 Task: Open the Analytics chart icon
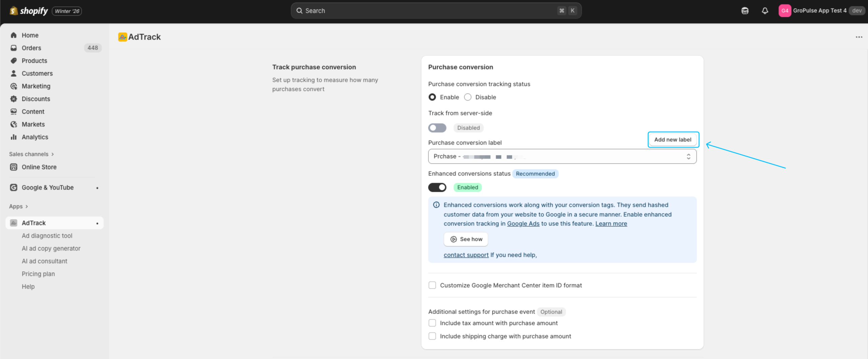14,137
